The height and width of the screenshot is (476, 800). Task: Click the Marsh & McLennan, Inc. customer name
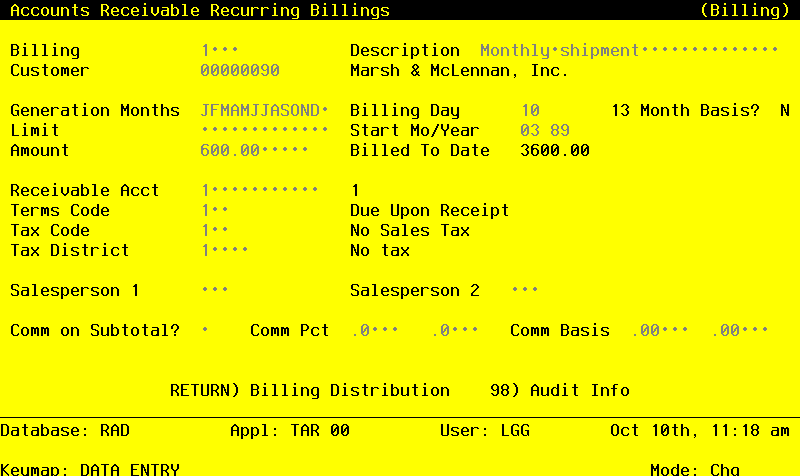coord(459,70)
